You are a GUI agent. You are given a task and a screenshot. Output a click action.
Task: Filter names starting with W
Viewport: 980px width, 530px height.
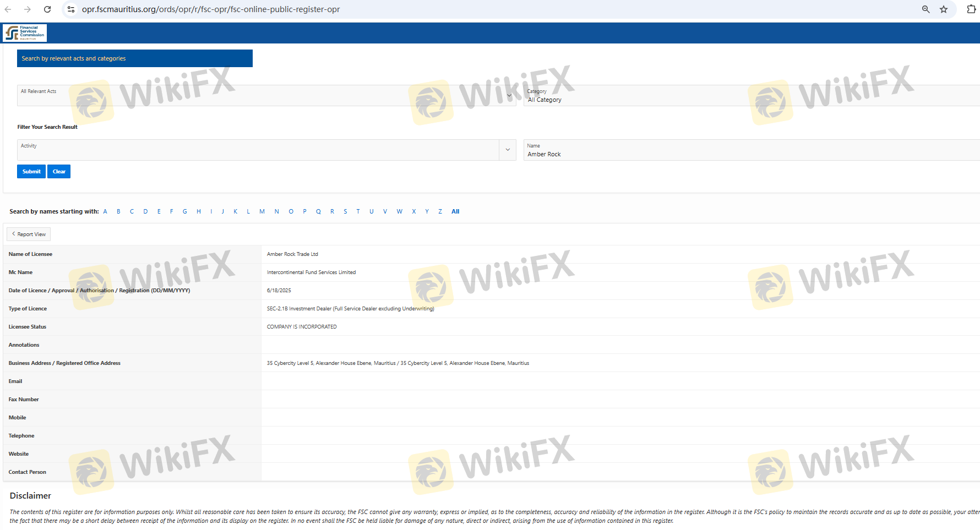pyautogui.click(x=400, y=211)
